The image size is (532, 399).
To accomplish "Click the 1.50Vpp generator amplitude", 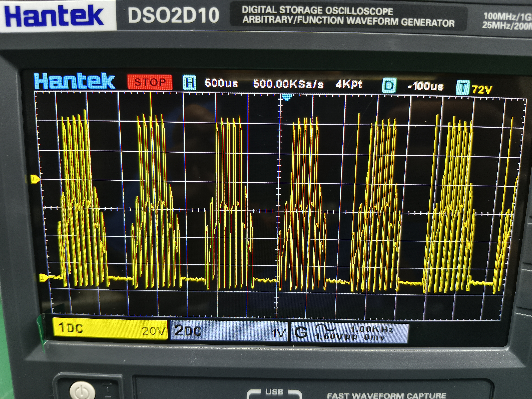I will [336, 337].
